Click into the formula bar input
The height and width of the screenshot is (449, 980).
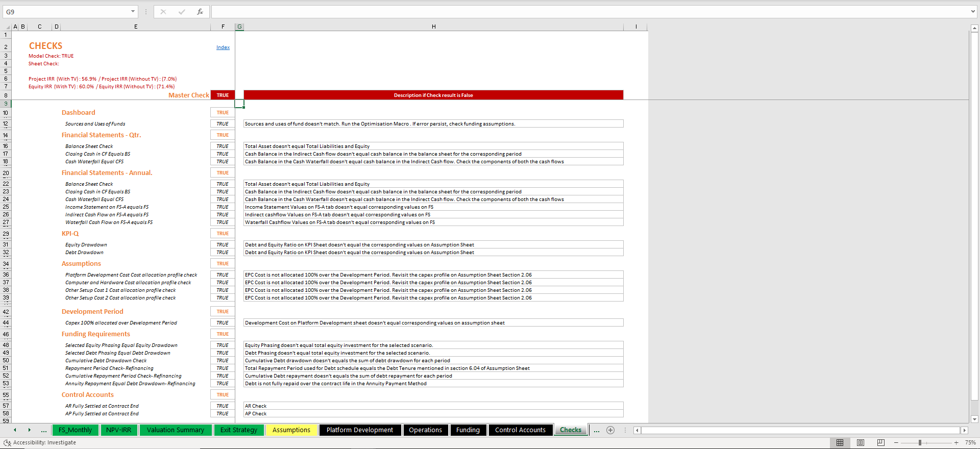pos(590,12)
